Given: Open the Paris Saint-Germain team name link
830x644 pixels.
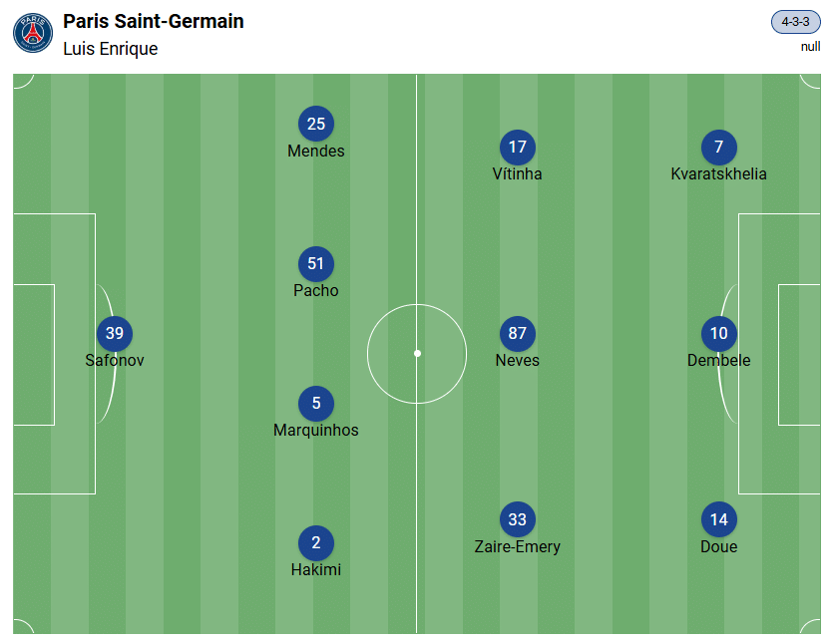Looking at the screenshot, I should click(153, 21).
